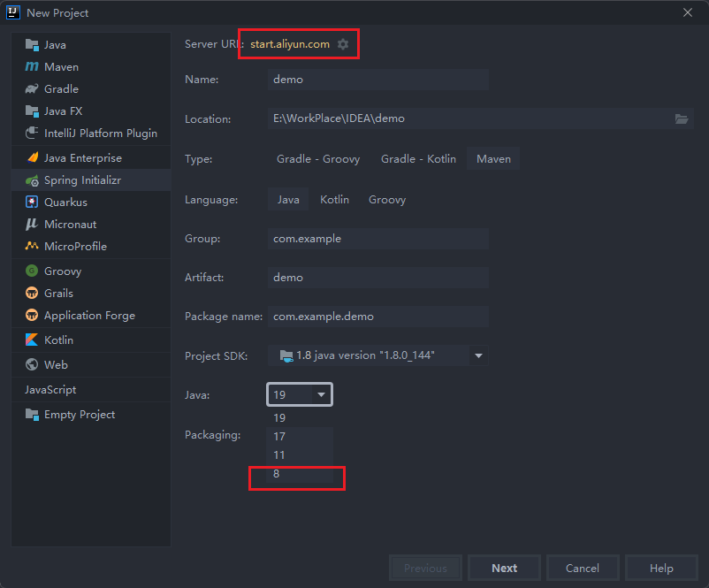Click the Maven 'm' icon in sidebar
709x588 pixels.
(x=32, y=67)
